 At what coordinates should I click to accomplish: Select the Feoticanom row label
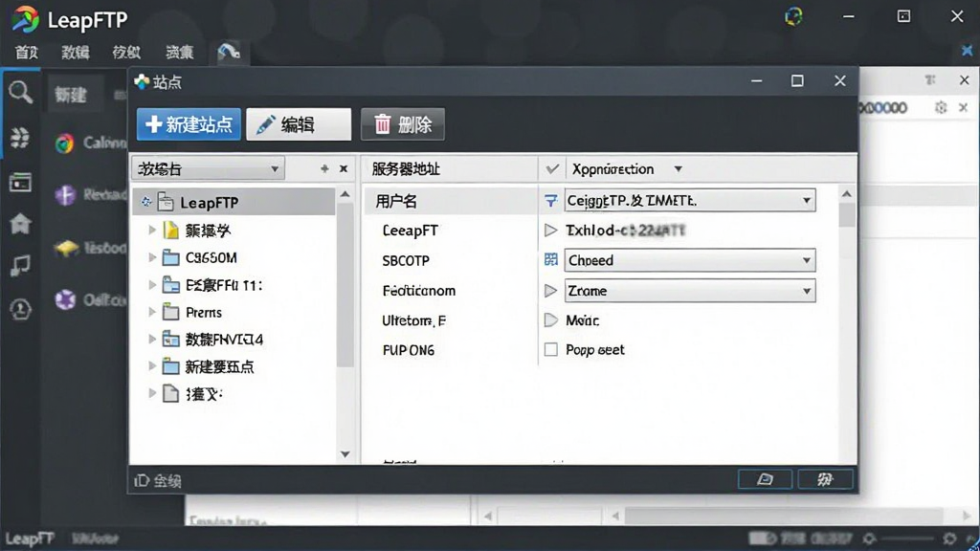coord(419,291)
